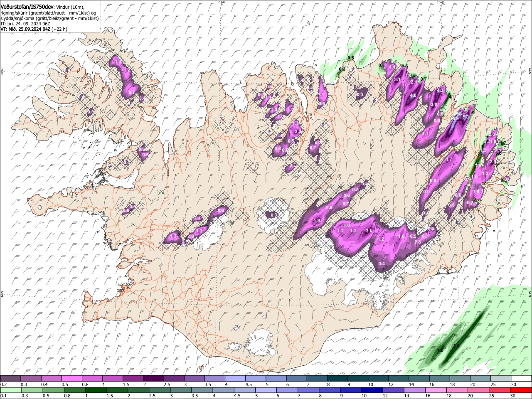This screenshot has width=532, height=399.
Task: Click the lower legend swatch between 25 and 30
Action: click(x=500, y=390)
